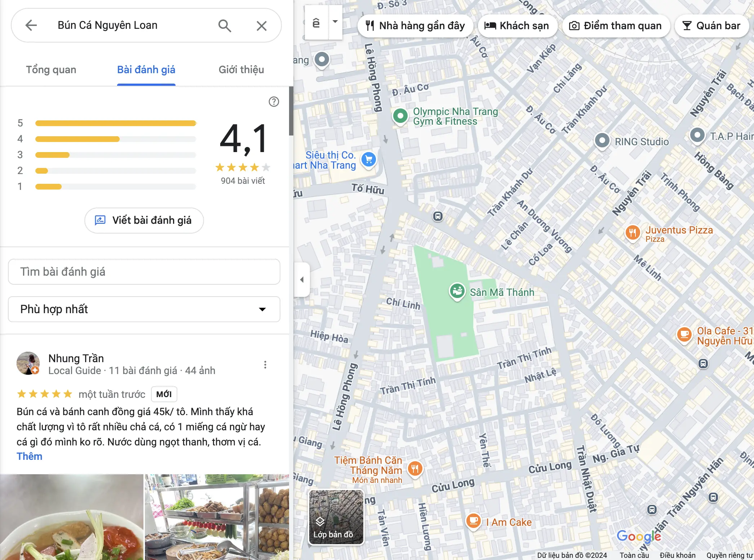Open the rating help question mark icon

pos(274,102)
